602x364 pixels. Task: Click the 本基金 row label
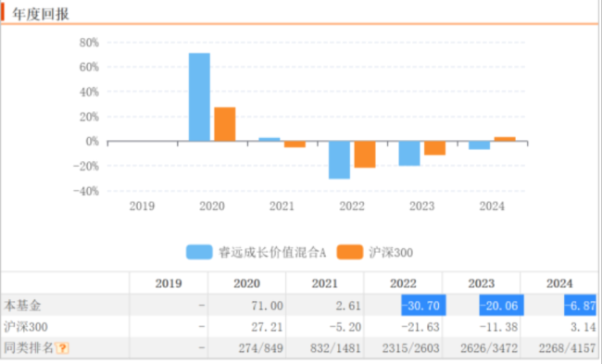tap(22, 306)
